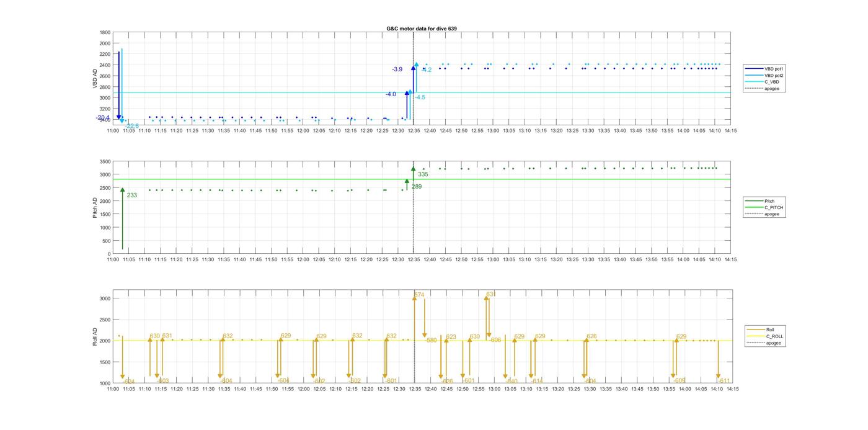This screenshot has height=430, width=868.
Task: Click '14:15' time tick under Roll plot
Action: point(732,389)
